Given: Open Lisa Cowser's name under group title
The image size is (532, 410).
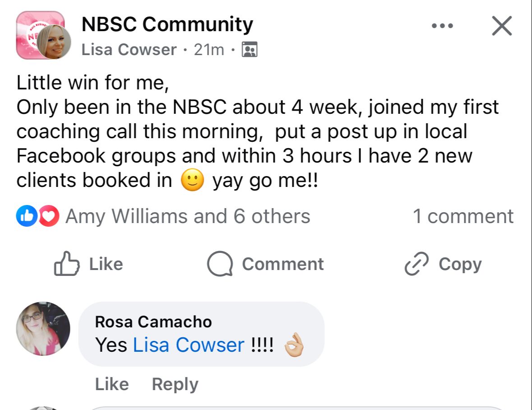Looking at the screenshot, I should coord(129,50).
